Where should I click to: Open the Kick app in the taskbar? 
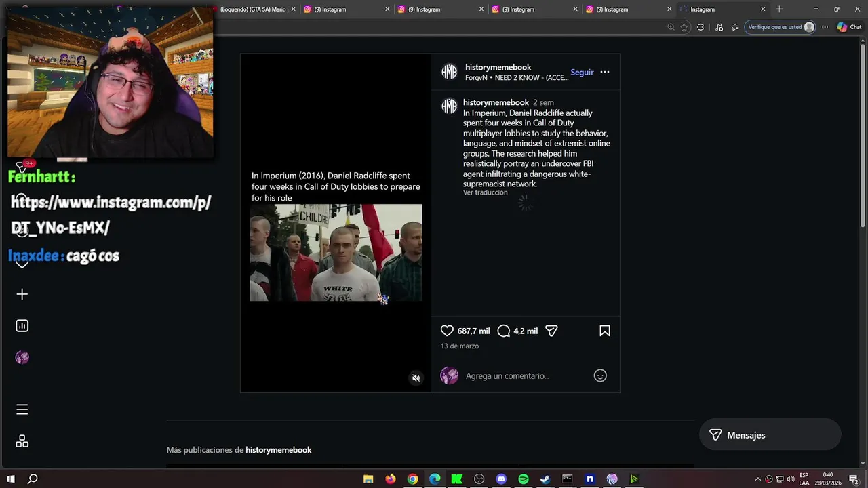[x=457, y=479]
